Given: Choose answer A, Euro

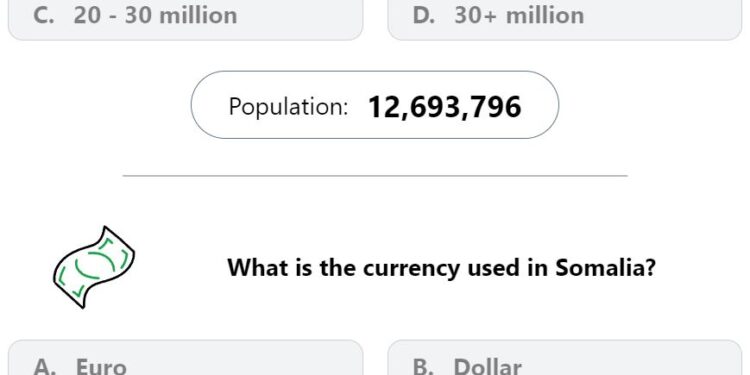Looking at the screenshot, I should (186, 357).
